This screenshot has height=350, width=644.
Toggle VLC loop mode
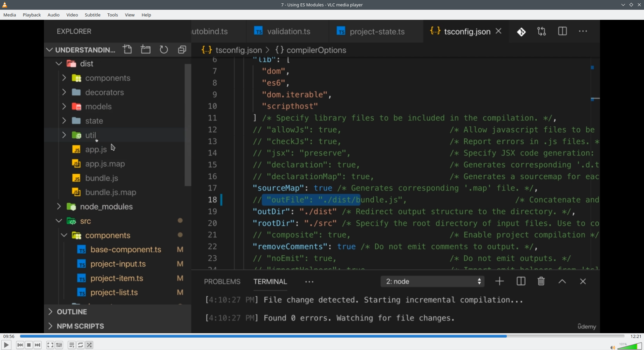[80, 345]
